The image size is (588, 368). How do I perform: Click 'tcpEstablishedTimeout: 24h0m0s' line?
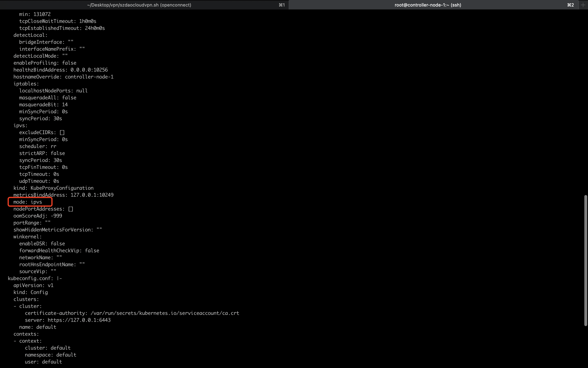(62, 28)
